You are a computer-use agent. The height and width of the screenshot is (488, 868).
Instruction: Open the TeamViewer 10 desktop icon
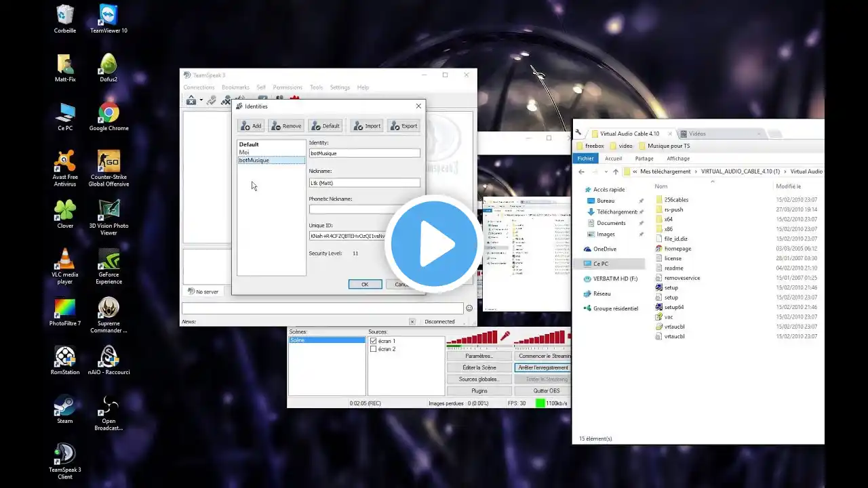(x=108, y=18)
